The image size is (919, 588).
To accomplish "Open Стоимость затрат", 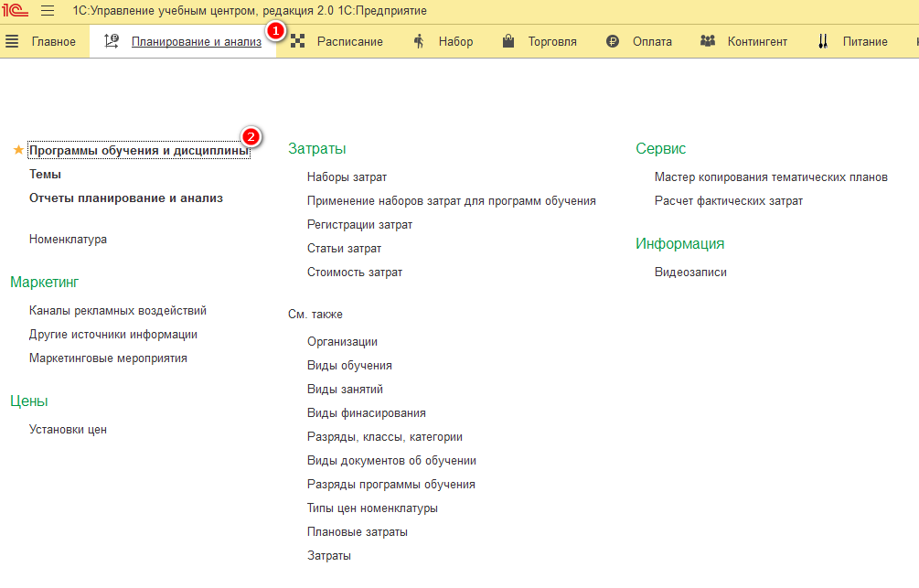I will tap(355, 273).
